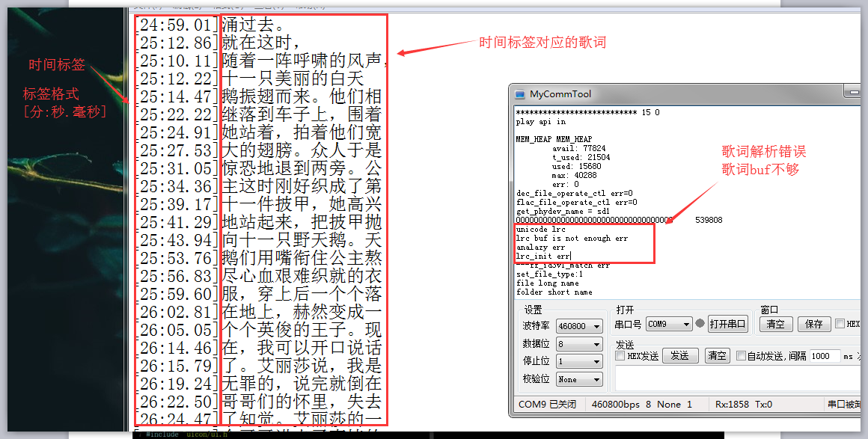868x439 pixels.
Task: Click the timestamp [25:14.47]
Action: (x=177, y=96)
